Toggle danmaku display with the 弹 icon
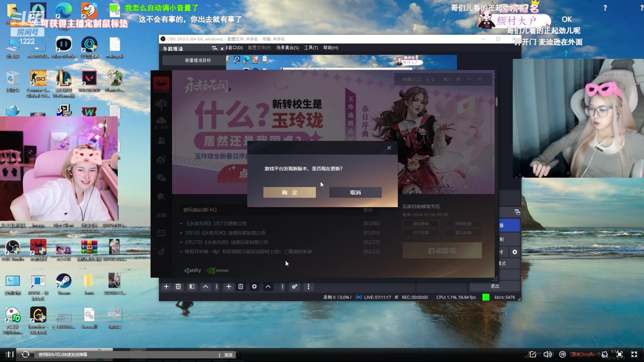The image size is (644, 362). click(x=562, y=354)
